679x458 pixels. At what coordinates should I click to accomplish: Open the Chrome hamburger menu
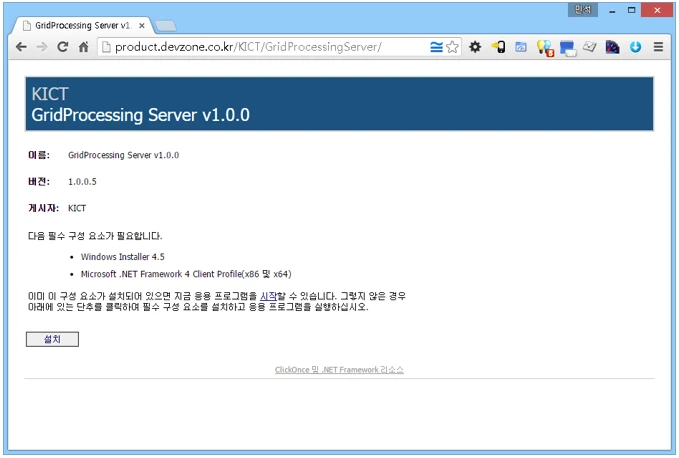click(x=658, y=47)
